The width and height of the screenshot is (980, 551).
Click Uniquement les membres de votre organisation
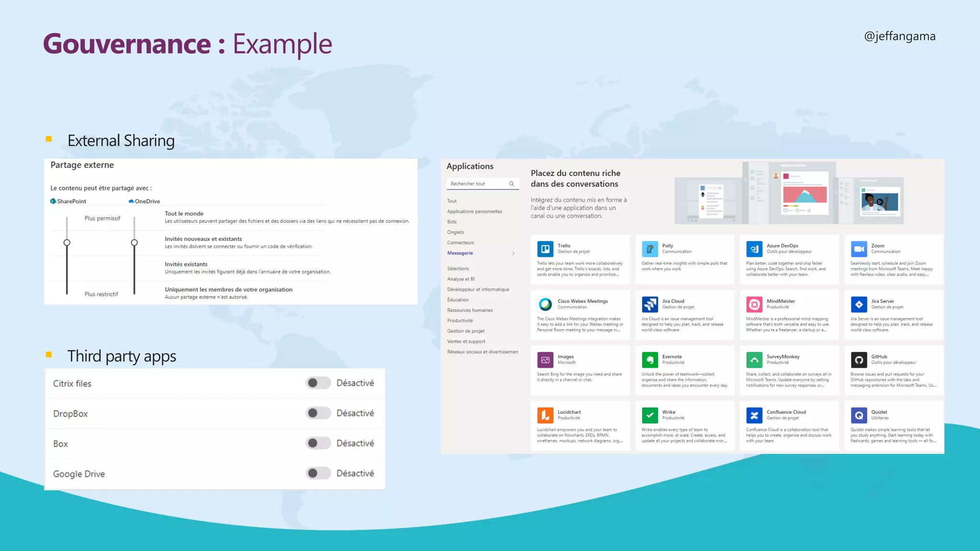pos(229,290)
